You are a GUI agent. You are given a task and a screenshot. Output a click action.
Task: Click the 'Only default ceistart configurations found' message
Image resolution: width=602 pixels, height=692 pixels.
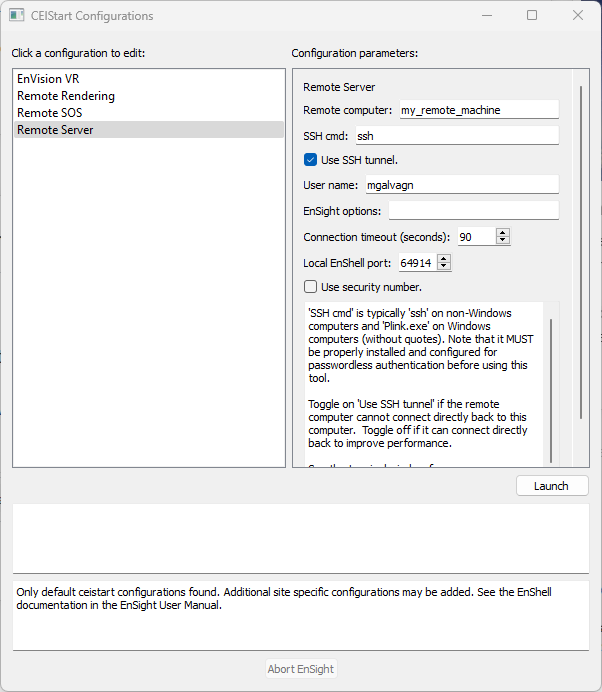(284, 598)
